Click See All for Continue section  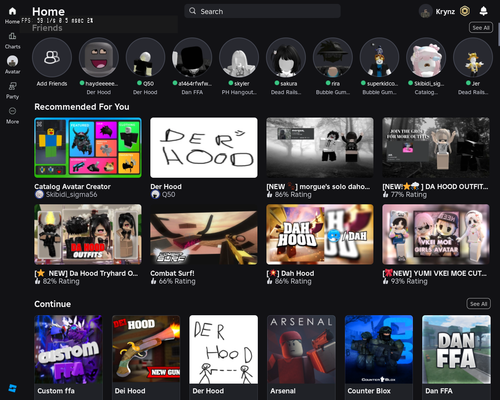tap(478, 304)
